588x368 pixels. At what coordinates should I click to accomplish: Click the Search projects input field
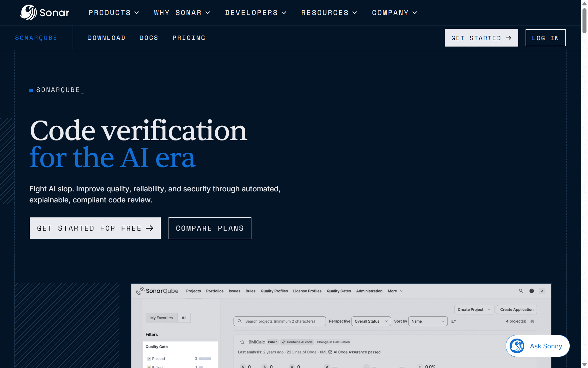point(280,321)
